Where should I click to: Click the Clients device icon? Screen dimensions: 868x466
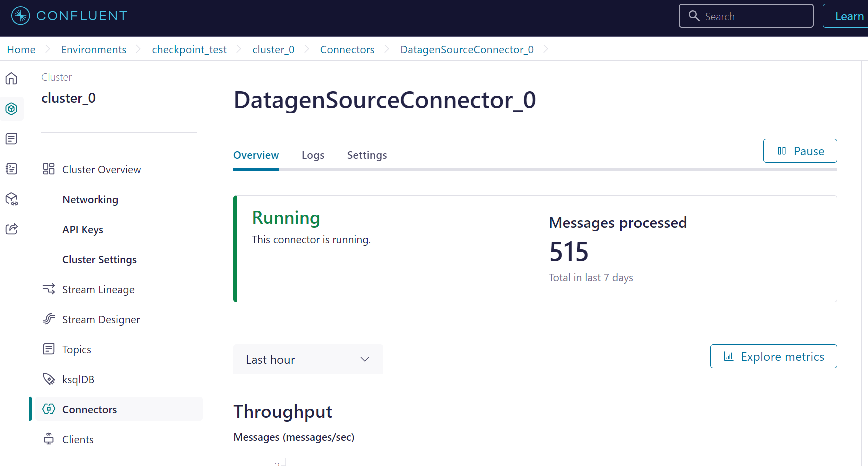click(x=49, y=439)
